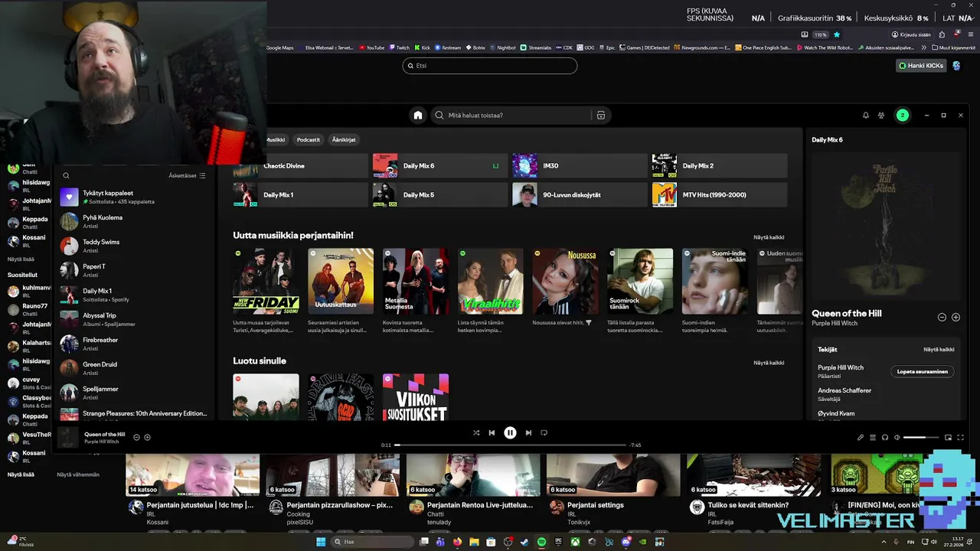Hide Queen of the Hill in bottom bar

tap(136, 438)
